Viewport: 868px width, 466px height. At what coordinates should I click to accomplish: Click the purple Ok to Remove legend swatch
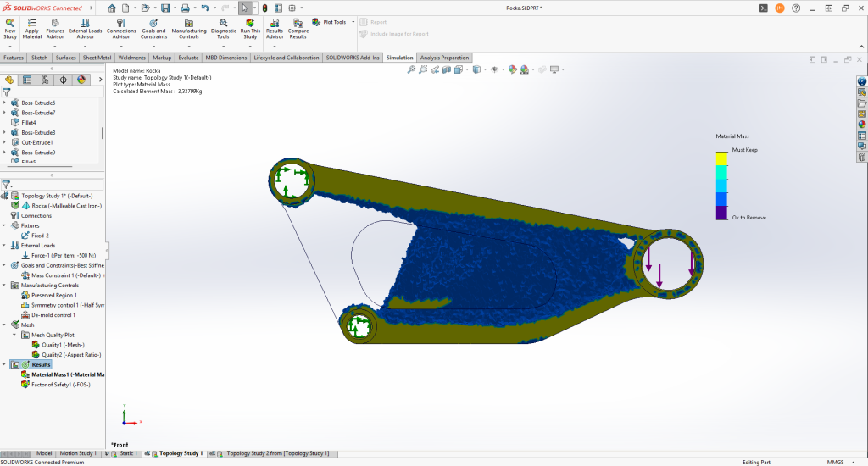(721, 213)
